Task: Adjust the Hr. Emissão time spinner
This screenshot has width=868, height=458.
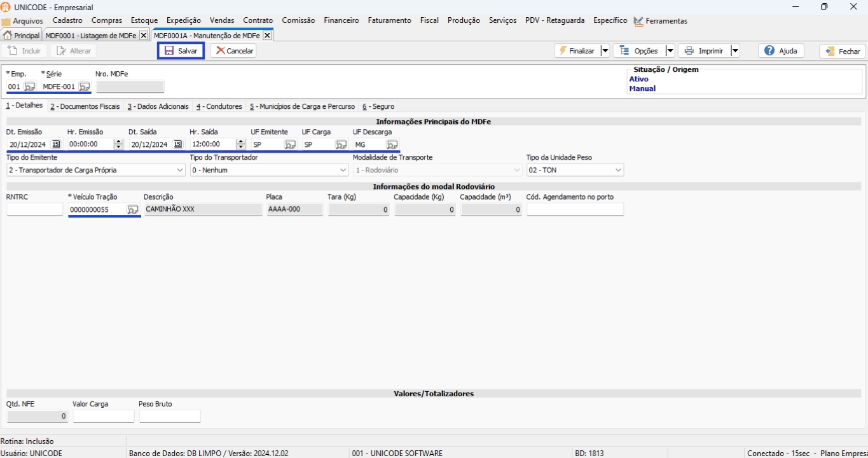Action: coord(118,144)
